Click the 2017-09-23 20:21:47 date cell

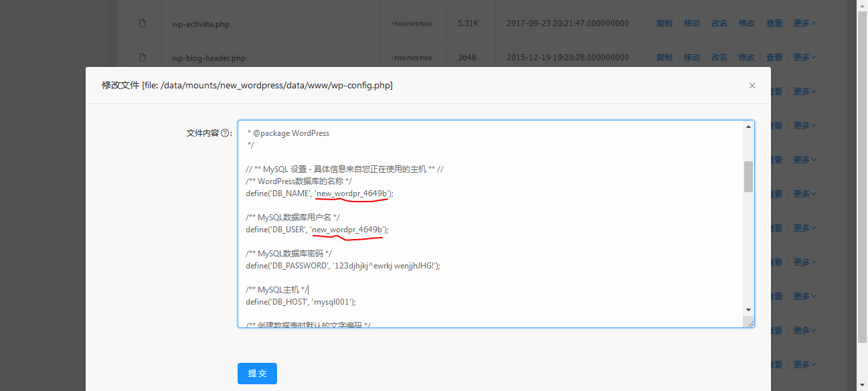pyautogui.click(x=568, y=23)
